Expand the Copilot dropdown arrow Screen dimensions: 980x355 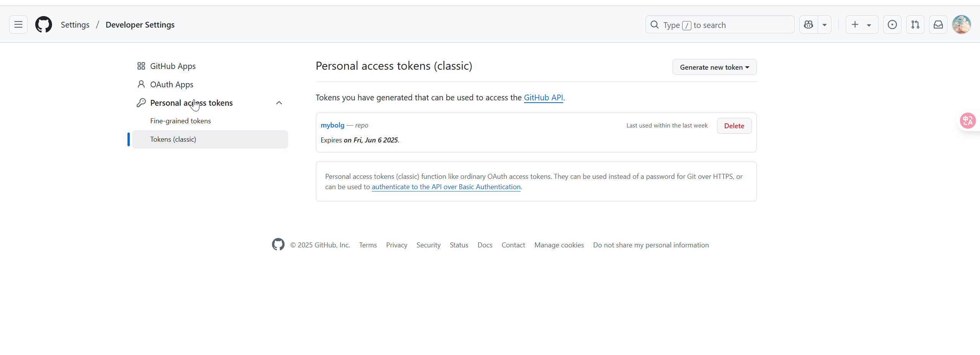coord(825,25)
